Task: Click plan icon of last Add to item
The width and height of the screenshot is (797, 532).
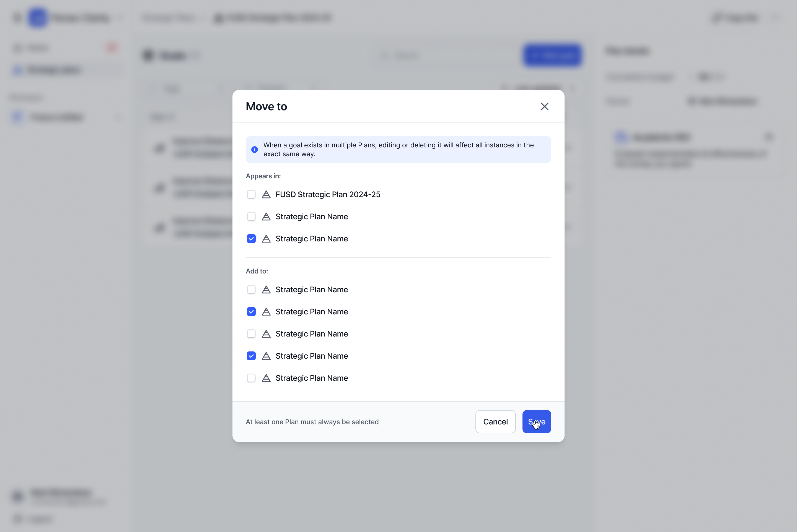Action: pos(266,378)
